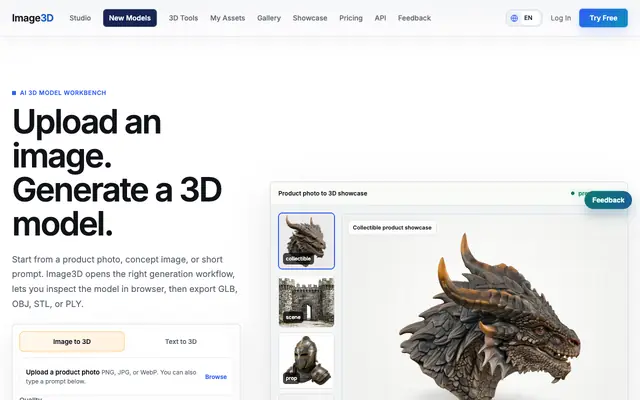Open the Showcase link
640x400 pixels.
point(310,18)
